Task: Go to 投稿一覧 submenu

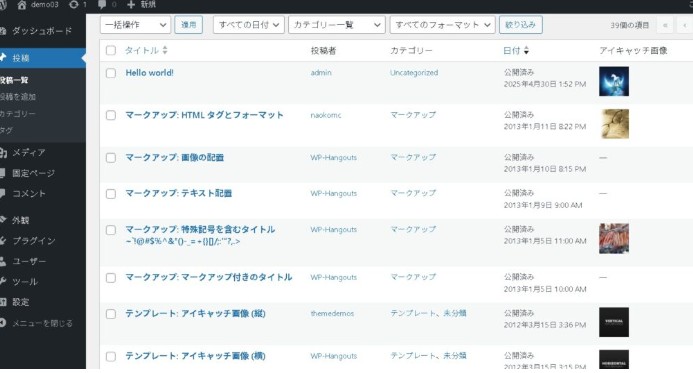Action: (x=14, y=80)
